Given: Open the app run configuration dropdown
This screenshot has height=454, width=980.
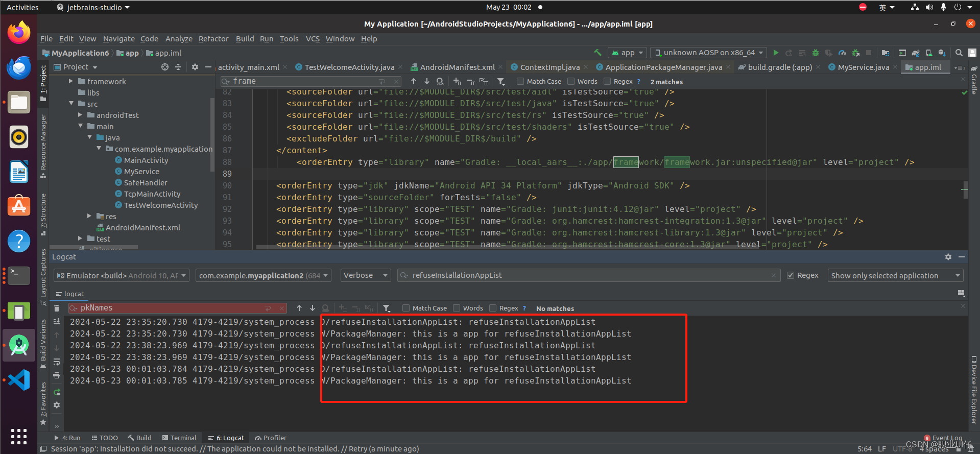Looking at the screenshot, I should [628, 53].
